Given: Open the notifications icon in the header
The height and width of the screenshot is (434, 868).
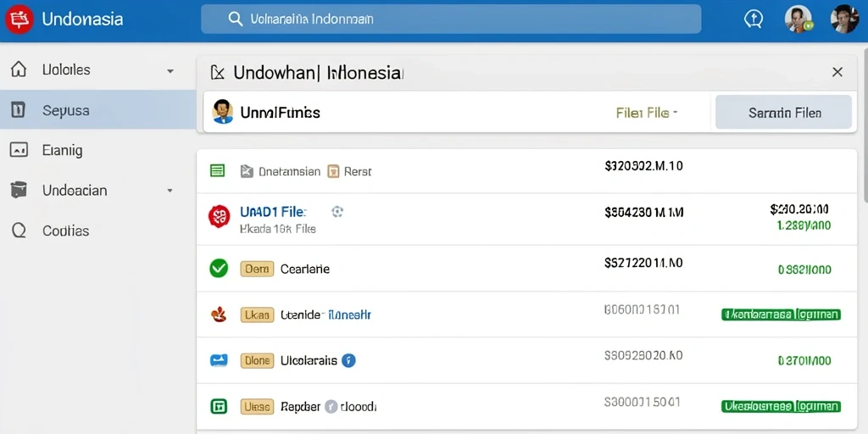Looking at the screenshot, I should [x=753, y=19].
